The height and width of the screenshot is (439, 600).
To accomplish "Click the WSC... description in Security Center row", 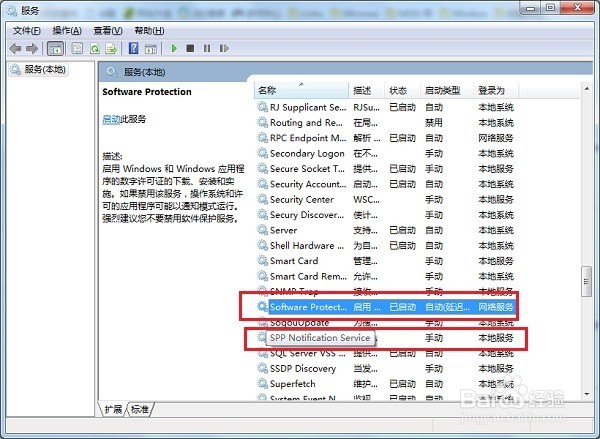I will (x=366, y=199).
